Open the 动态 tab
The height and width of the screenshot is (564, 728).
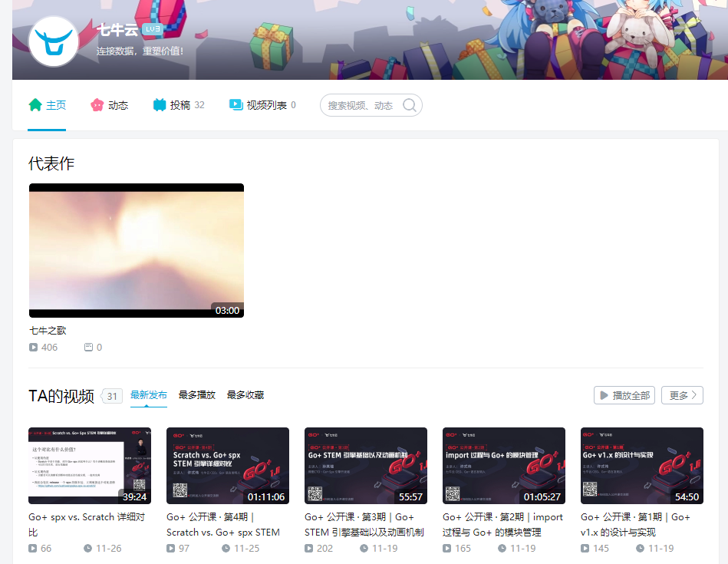(x=109, y=105)
